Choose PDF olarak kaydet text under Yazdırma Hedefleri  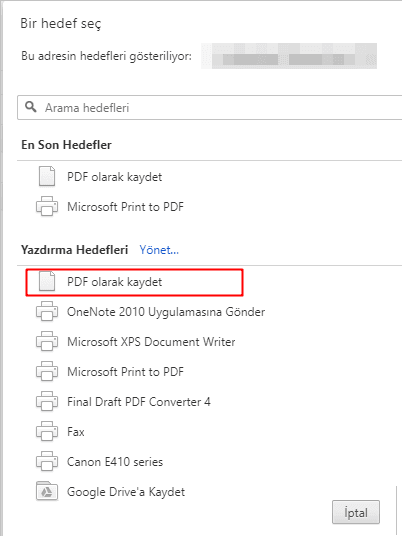pos(115,282)
